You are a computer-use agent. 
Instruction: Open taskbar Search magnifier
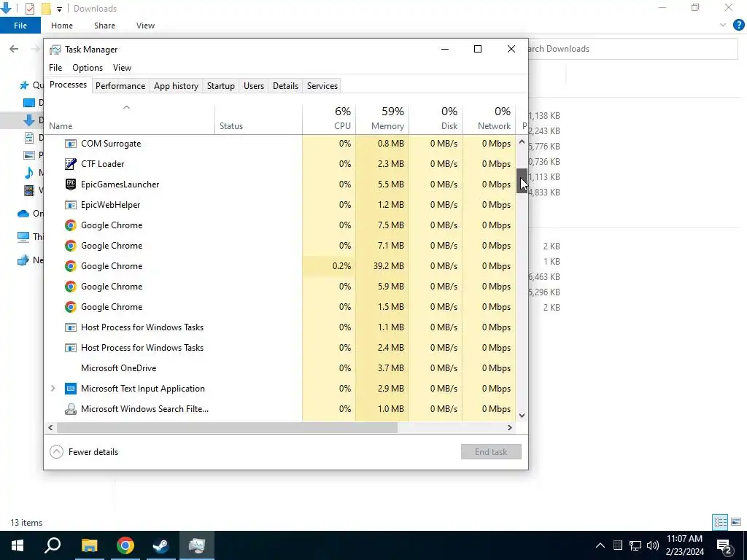pos(53,545)
